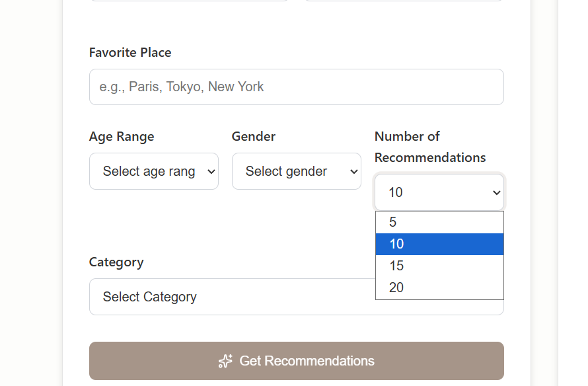This screenshot has height=386, width=588.
Task: Click the Gender label text
Action: click(254, 137)
